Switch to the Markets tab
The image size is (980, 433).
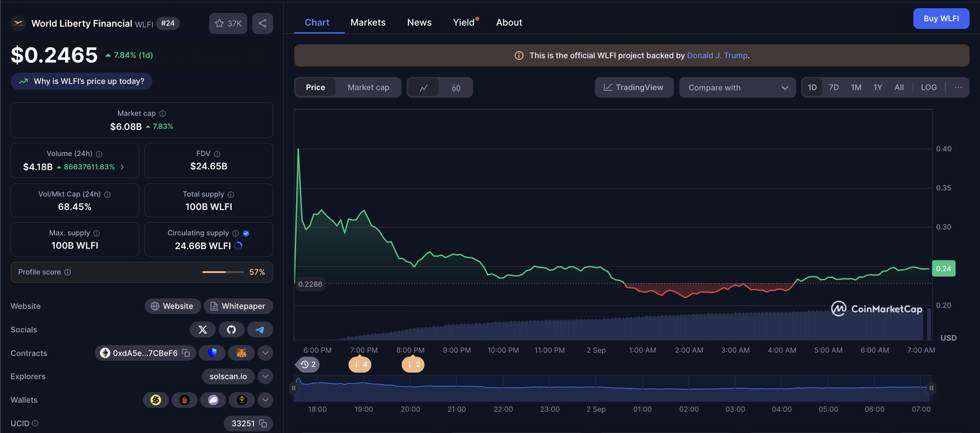point(367,22)
